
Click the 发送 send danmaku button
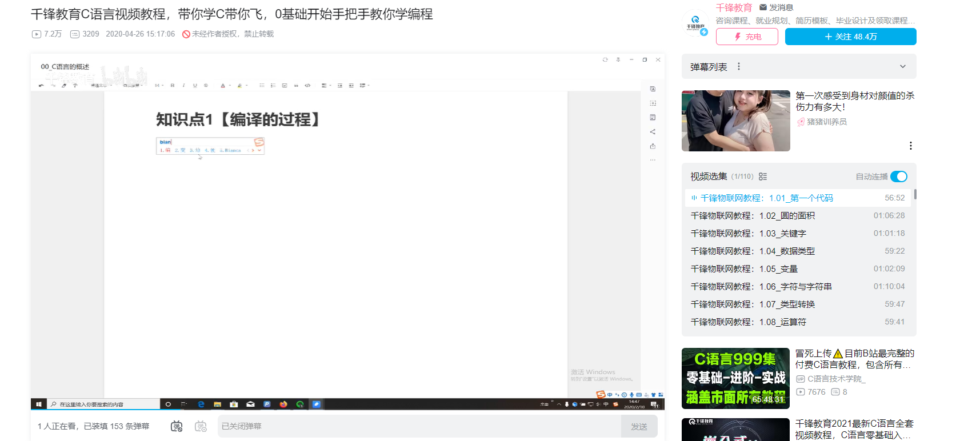coord(639,426)
